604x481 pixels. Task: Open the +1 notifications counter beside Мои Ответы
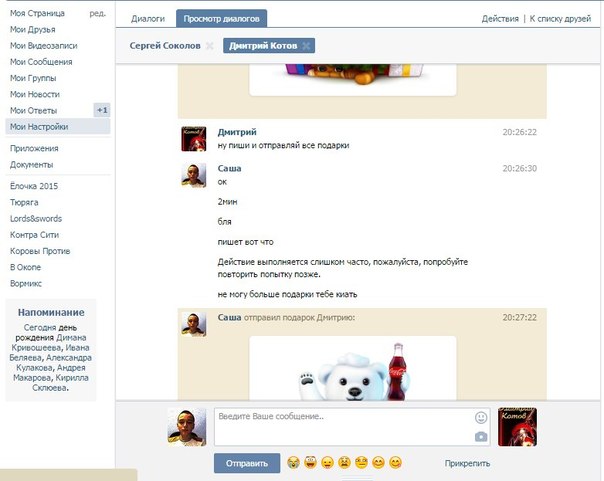pos(102,110)
